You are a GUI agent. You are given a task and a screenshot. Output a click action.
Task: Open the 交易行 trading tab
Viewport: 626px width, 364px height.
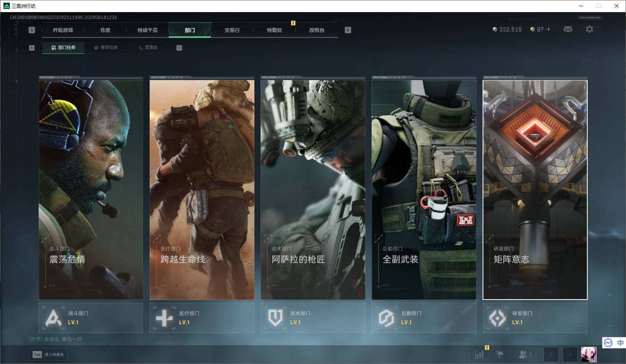232,30
